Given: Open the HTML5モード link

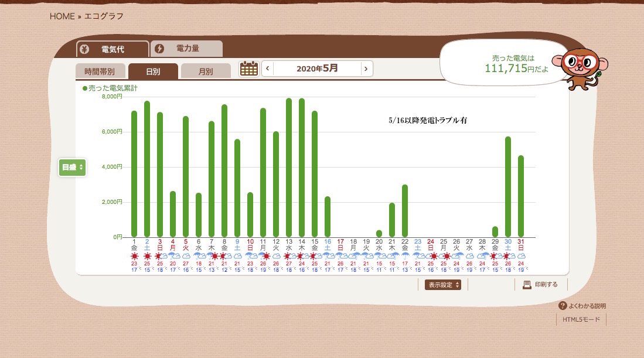Looking at the screenshot, I should pos(581,319).
